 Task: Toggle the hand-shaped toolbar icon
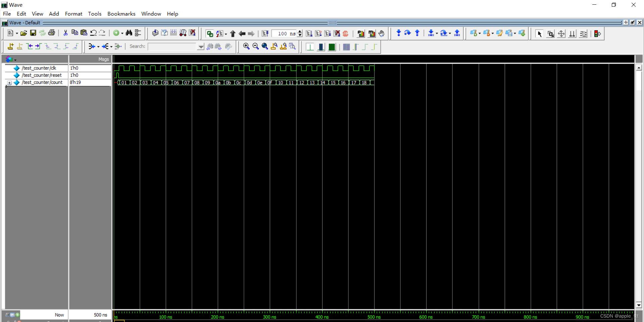point(381,34)
